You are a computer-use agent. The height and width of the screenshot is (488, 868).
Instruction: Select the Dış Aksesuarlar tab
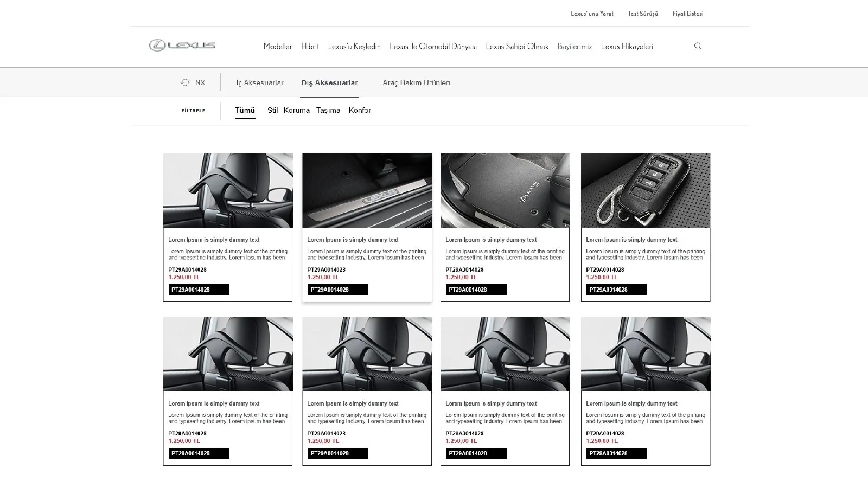[330, 82]
